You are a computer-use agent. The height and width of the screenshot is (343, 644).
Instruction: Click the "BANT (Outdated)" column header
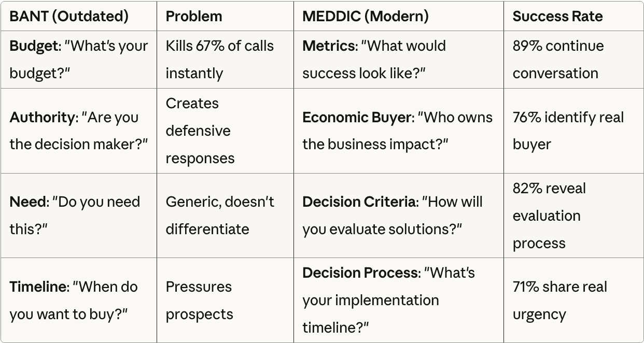click(x=69, y=17)
